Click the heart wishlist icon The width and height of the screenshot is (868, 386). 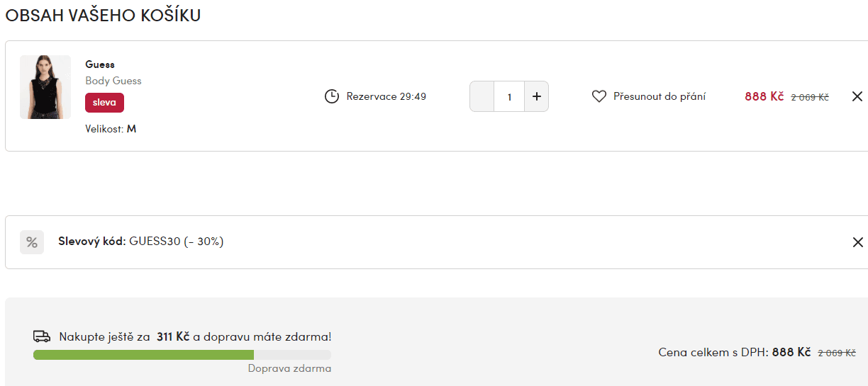pos(599,96)
